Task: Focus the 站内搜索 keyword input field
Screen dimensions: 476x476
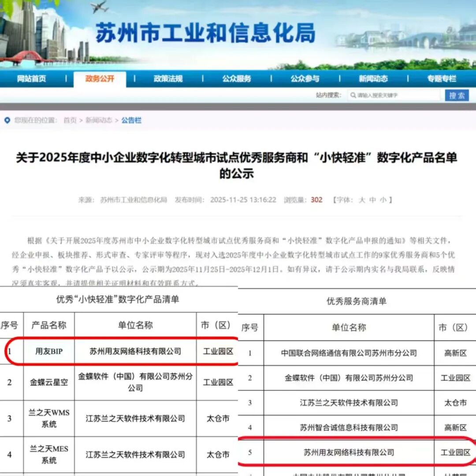Action: click(x=397, y=95)
